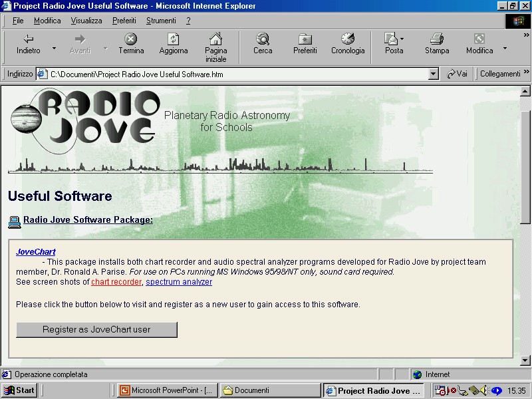Open the Visualizza menu
The image size is (532, 399).
tap(86, 21)
